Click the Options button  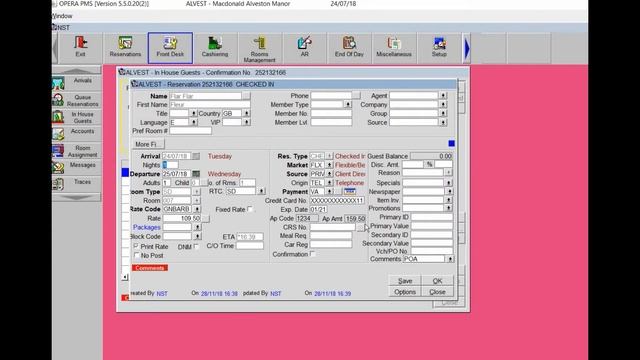click(405, 292)
